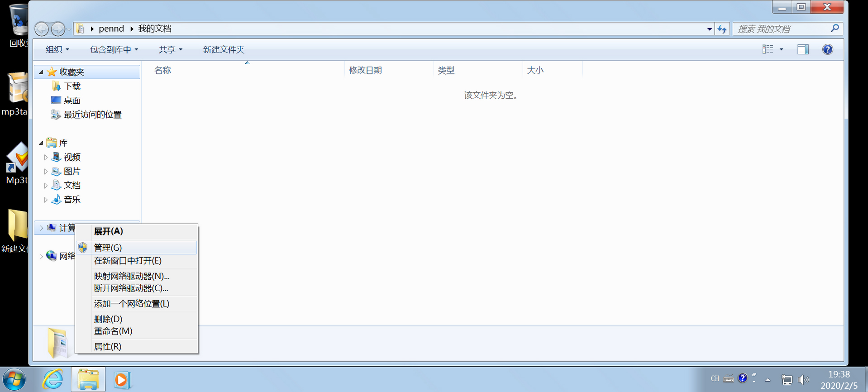Open address bar history dropdown arrow
This screenshot has height=392, width=868.
pyautogui.click(x=709, y=29)
